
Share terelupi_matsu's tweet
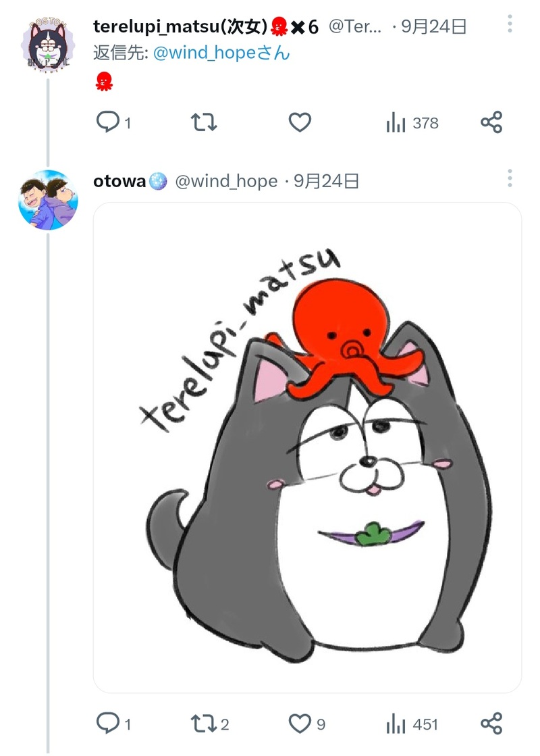(x=491, y=122)
